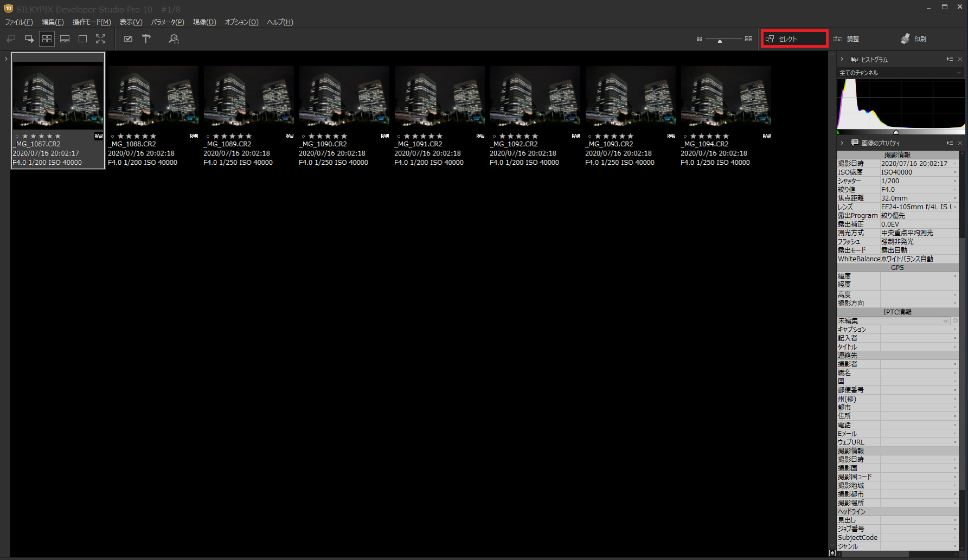Click the キャプション input field
The image size is (968, 560).
click(919, 330)
